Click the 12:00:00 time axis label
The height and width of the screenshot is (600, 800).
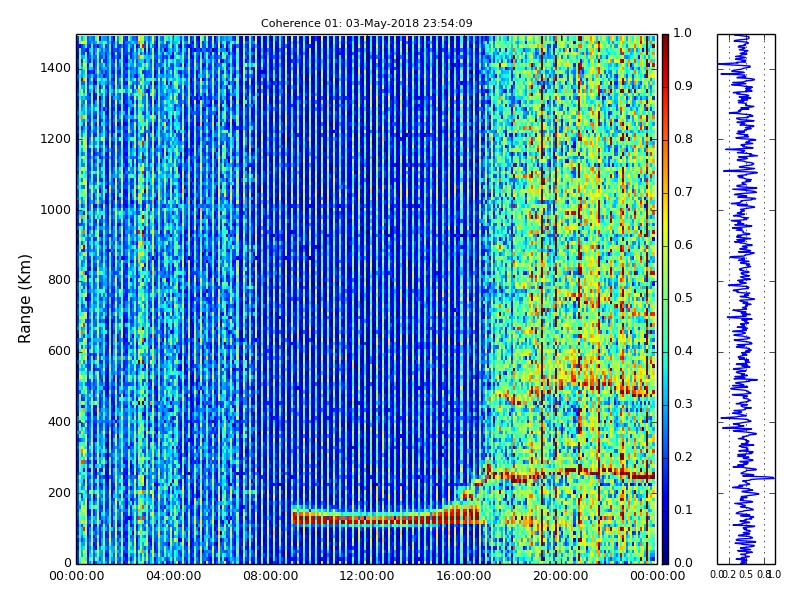tap(367, 576)
